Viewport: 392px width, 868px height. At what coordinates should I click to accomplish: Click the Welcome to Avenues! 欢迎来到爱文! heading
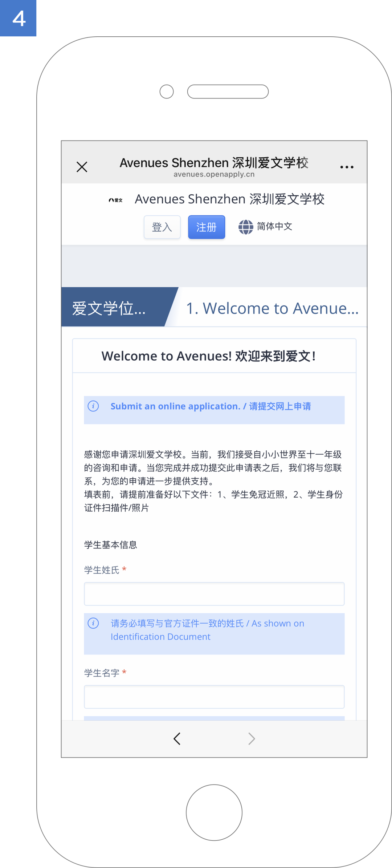click(x=209, y=356)
